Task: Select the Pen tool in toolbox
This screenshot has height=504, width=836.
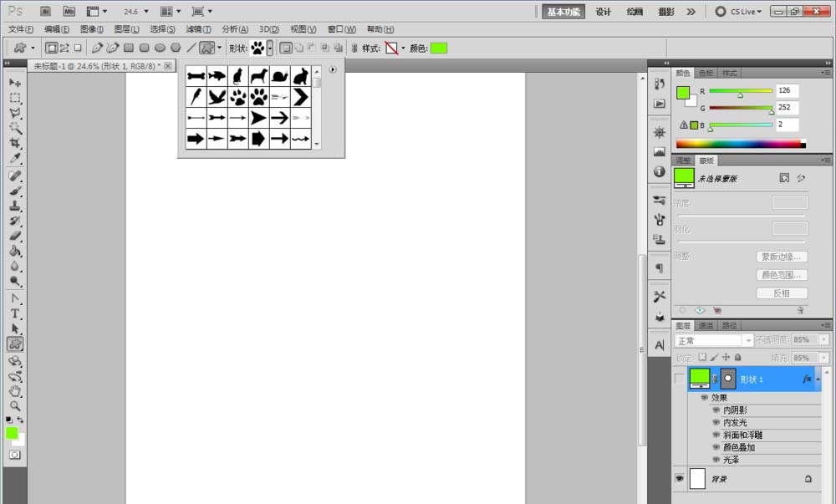Action: tap(15, 298)
